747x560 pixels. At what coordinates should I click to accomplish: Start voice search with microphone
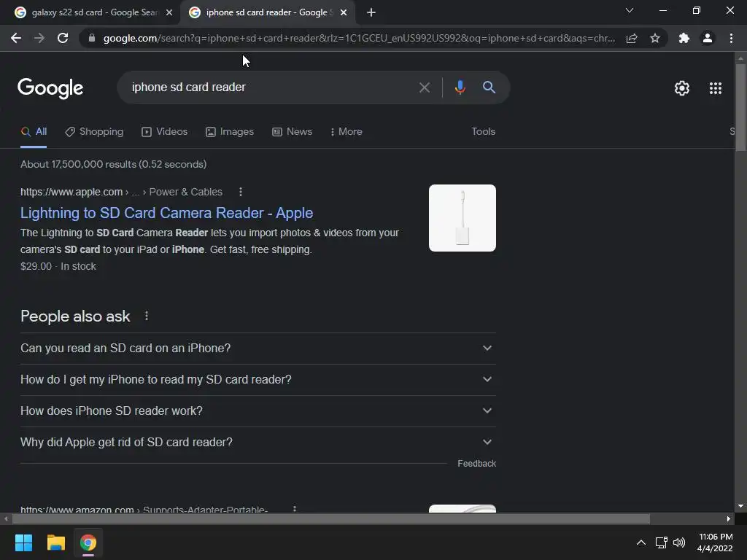[460, 87]
